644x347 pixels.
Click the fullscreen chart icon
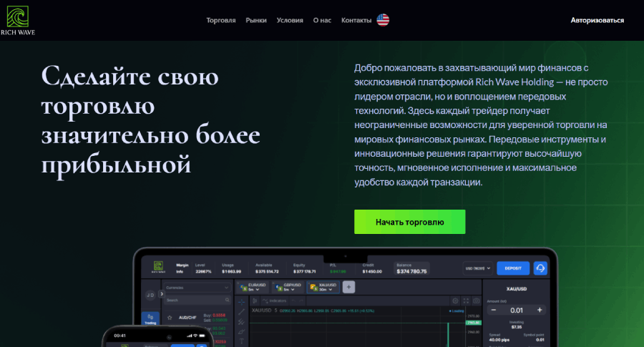(x=466, y=300)
